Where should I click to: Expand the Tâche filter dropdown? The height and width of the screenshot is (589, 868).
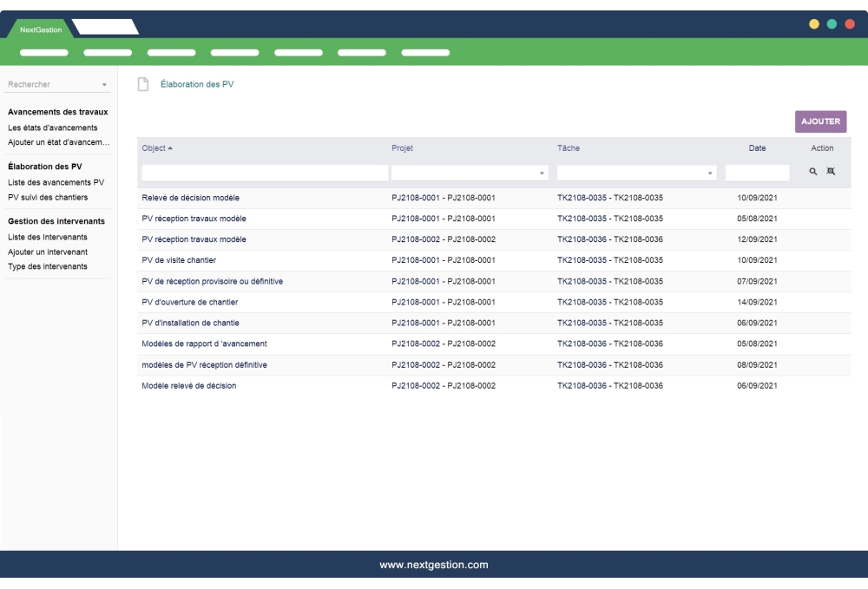(710, 173)
